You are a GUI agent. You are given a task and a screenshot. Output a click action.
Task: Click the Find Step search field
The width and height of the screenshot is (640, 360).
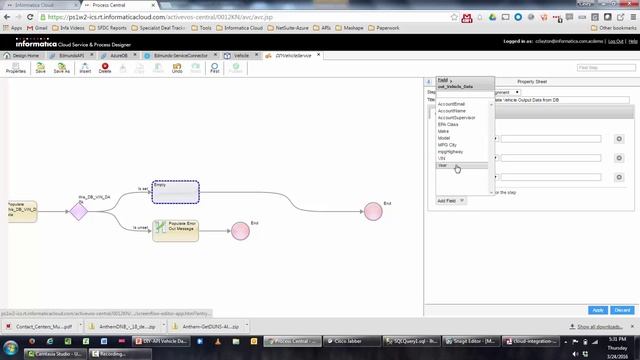(606, 67)
